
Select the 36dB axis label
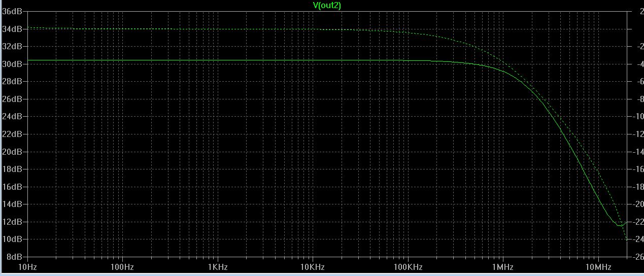12,11
